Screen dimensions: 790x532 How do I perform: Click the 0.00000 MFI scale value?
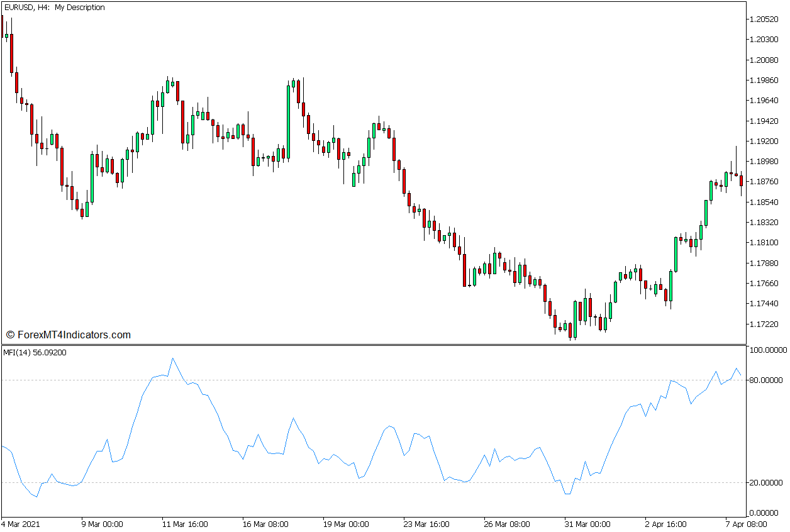pyautogui.click(x=764, y=512)
